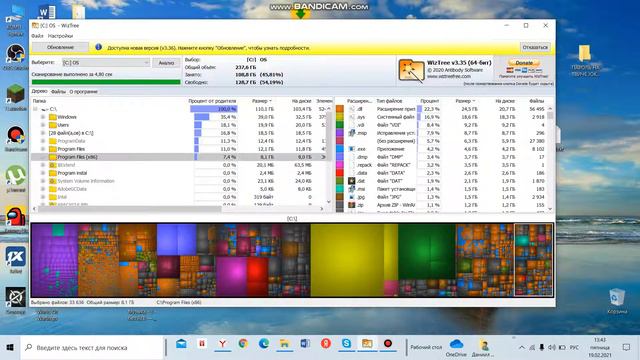Sort file types by Файлы column
Image resolution: width=640 pixels, height=360 pixels.
[536, 101]
